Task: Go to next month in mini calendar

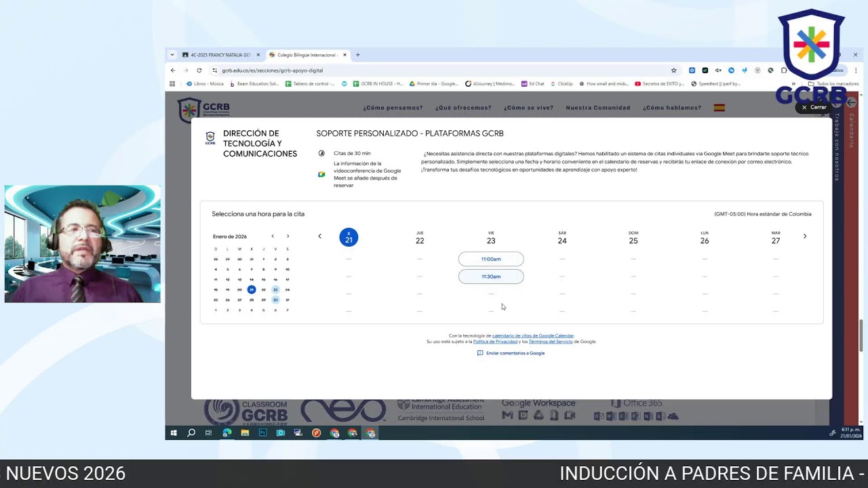Action: (x=288, y=237)
